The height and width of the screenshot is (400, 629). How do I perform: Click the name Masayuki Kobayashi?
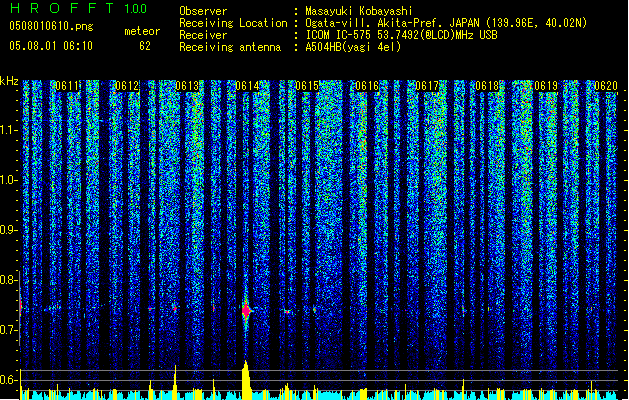pos(359,11)
